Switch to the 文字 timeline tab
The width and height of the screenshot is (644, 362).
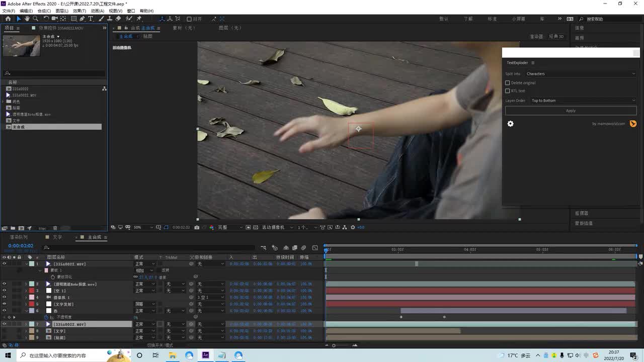click(57, 237)
